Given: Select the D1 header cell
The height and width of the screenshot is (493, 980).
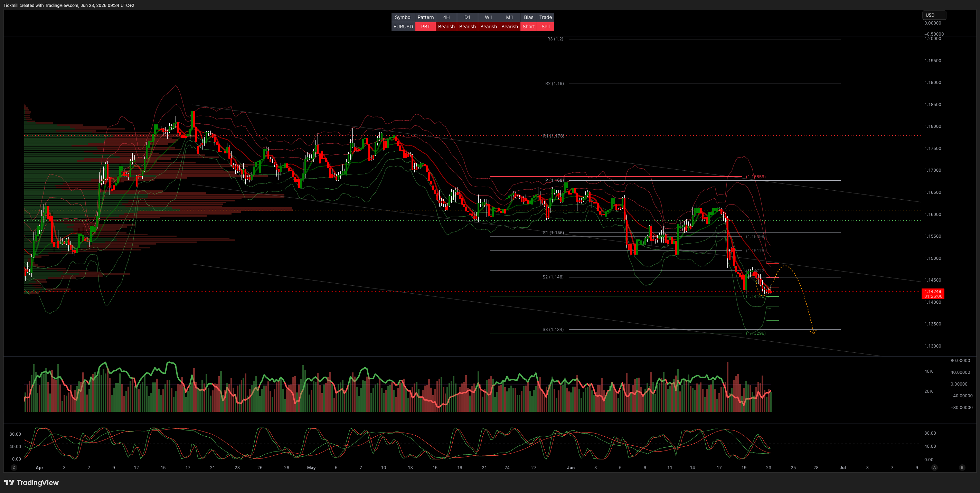Looking at the screenshot, I should click(467, 17).
